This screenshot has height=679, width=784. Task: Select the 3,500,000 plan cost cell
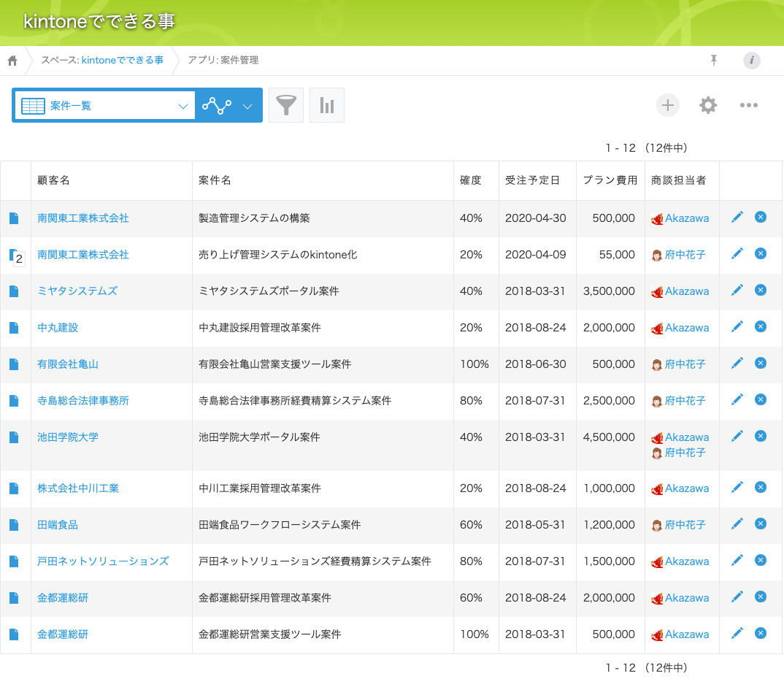click(609, 291)
